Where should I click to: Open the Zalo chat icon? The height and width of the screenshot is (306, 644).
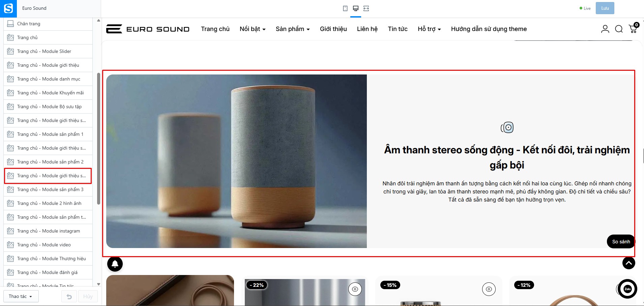point(627,289)
